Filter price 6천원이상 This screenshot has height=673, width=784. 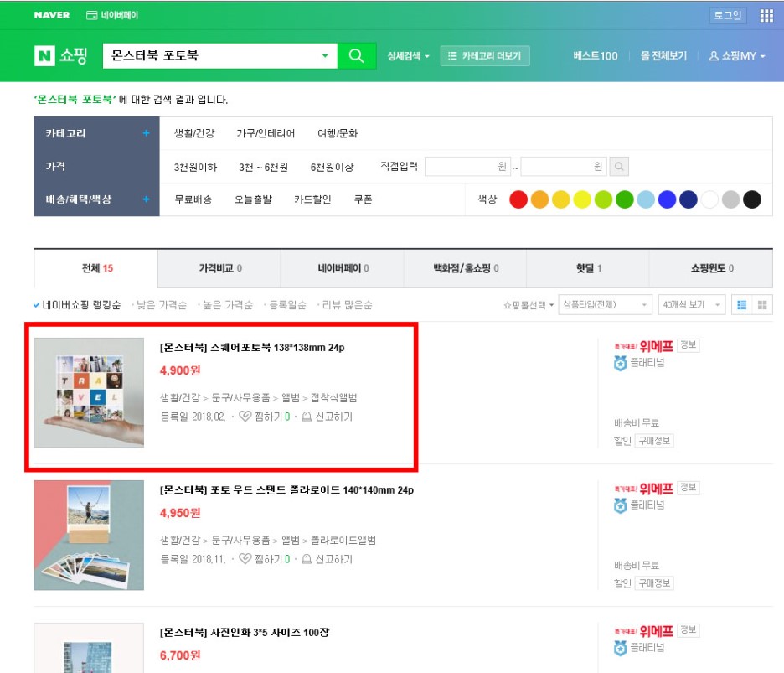tap(332, 167)
